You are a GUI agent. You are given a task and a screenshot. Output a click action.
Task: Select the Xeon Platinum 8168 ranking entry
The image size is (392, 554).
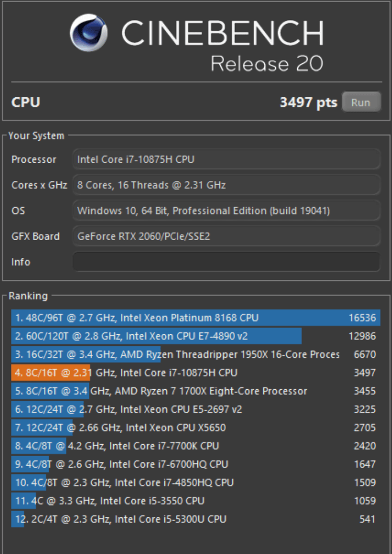coord(195,318)
